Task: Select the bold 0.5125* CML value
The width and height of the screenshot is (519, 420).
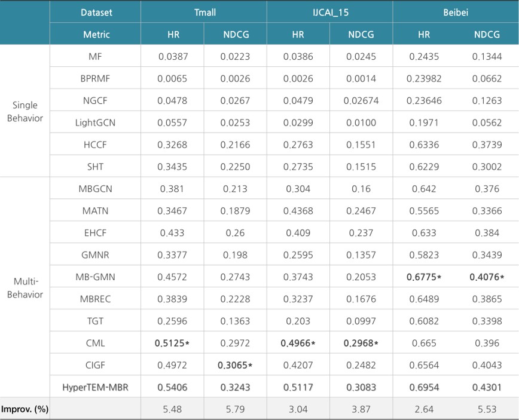Action: tap(173, 343)
